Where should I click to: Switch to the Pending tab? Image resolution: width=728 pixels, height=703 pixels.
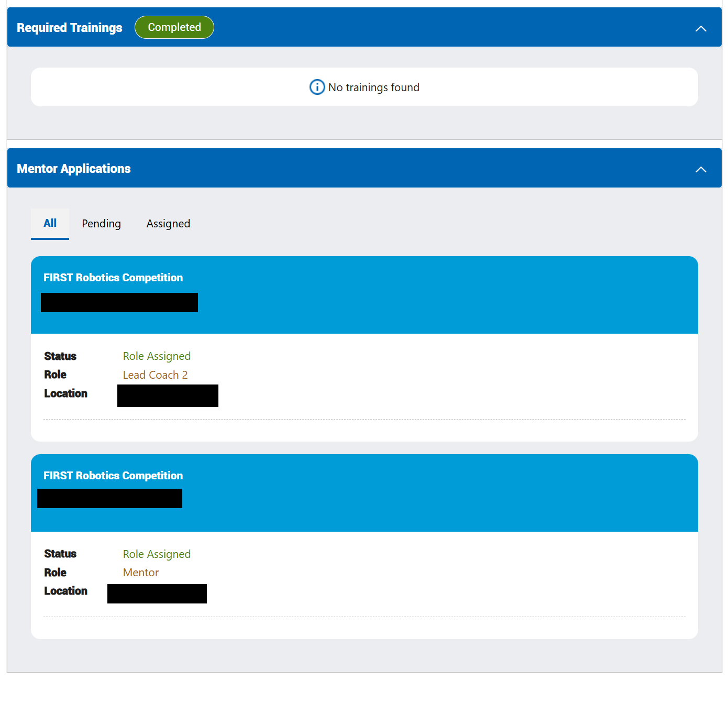tap(101, 224)
